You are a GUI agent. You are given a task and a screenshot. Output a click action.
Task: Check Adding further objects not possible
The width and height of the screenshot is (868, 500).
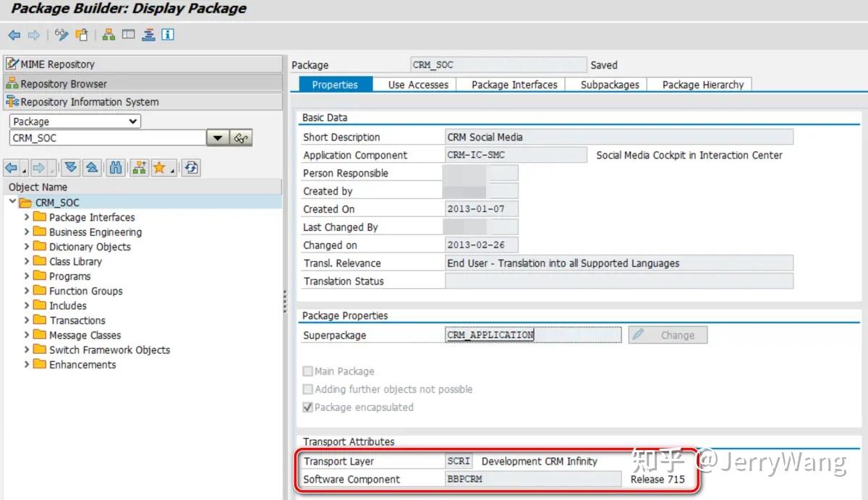click(x=307, y=389)
